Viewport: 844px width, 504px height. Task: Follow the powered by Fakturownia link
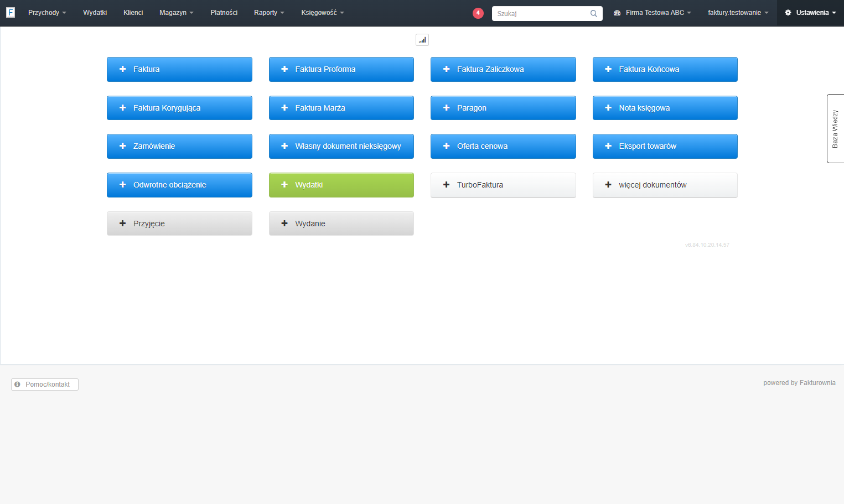799,383
